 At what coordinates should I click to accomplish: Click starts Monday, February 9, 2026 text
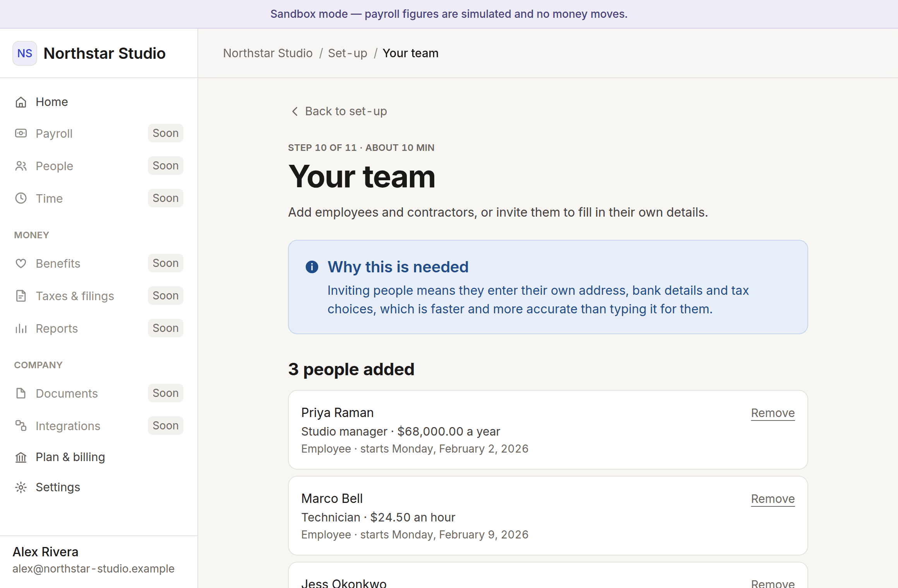(444, 535)
